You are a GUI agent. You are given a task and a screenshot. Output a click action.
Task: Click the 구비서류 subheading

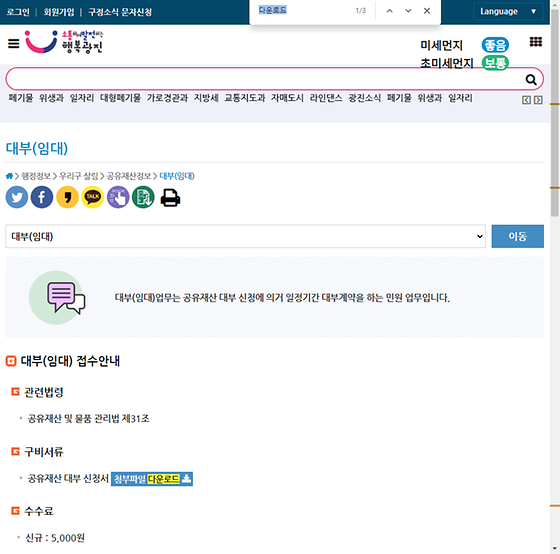pyautogui.click(x=44, y=452)
